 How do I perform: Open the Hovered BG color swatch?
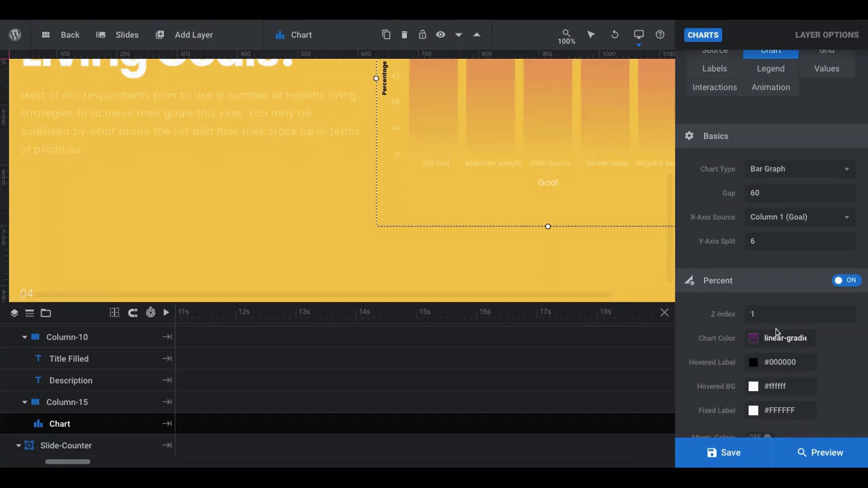pos(753,386)
